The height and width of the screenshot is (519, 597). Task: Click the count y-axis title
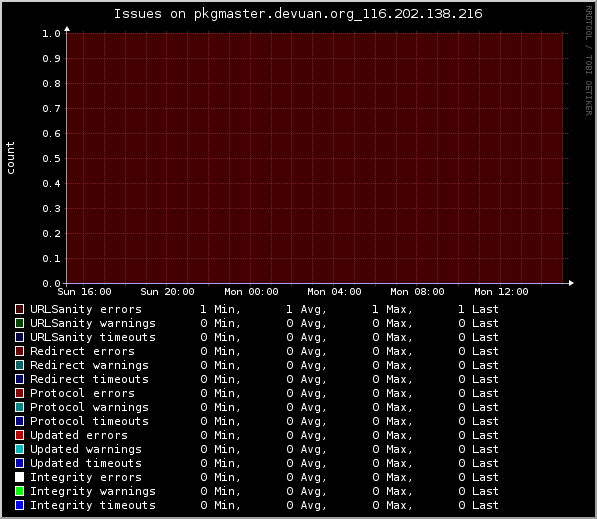point(10,158)
